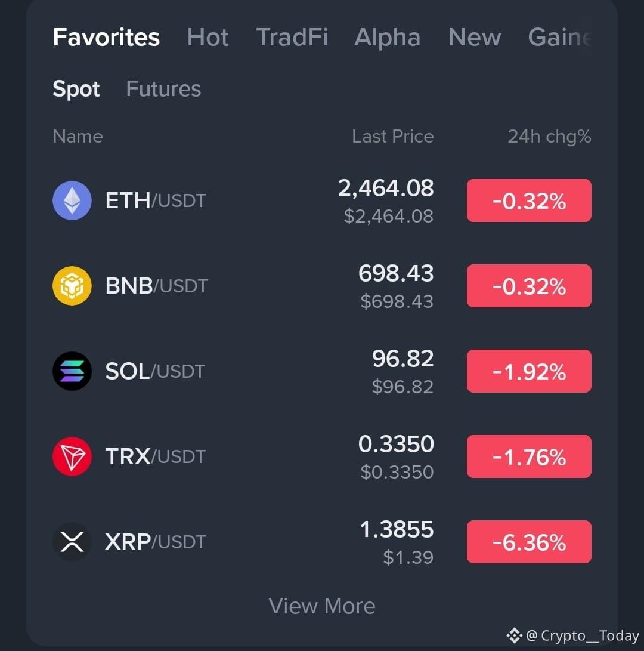Sort list by Name header
The image size is (644, 651).
click(x=78, y=137)
